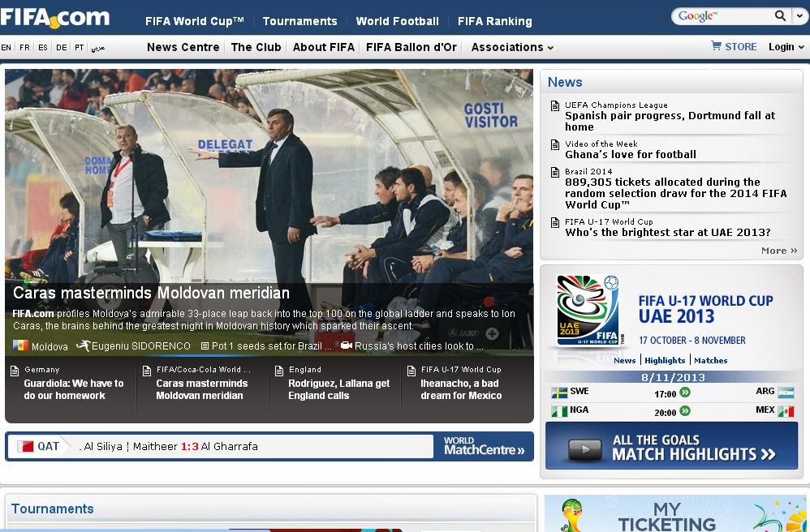Screen dimensions: 810x532
Task: Click the FIFA.com logo
Action: pyautogui.click(x=54, y=17)
